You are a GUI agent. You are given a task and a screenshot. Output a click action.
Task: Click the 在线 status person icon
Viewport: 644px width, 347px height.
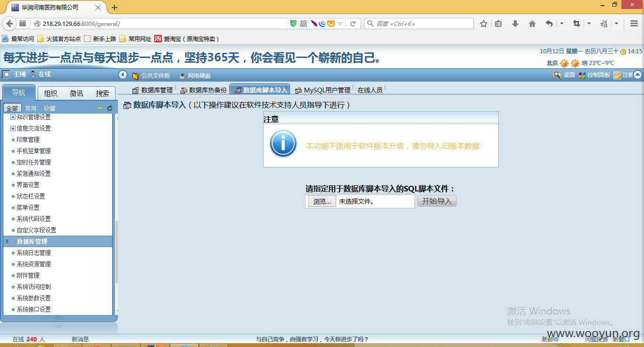coord(33,74)
